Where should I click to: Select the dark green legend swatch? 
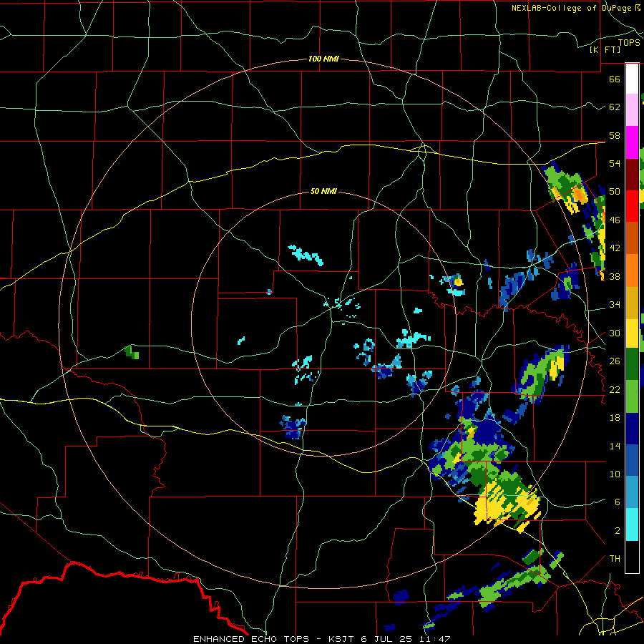pos(632,364)
